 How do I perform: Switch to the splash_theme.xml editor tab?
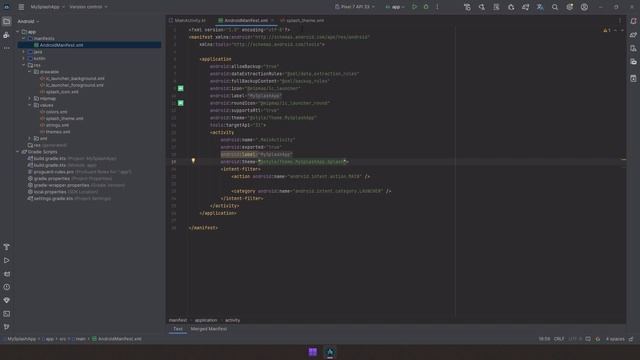pos(302,20)
